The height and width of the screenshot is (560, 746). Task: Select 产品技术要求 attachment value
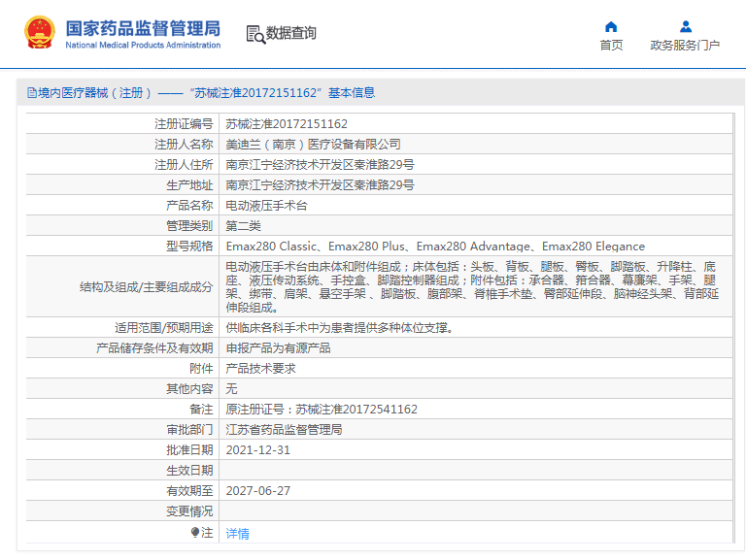tap(260, 369)
